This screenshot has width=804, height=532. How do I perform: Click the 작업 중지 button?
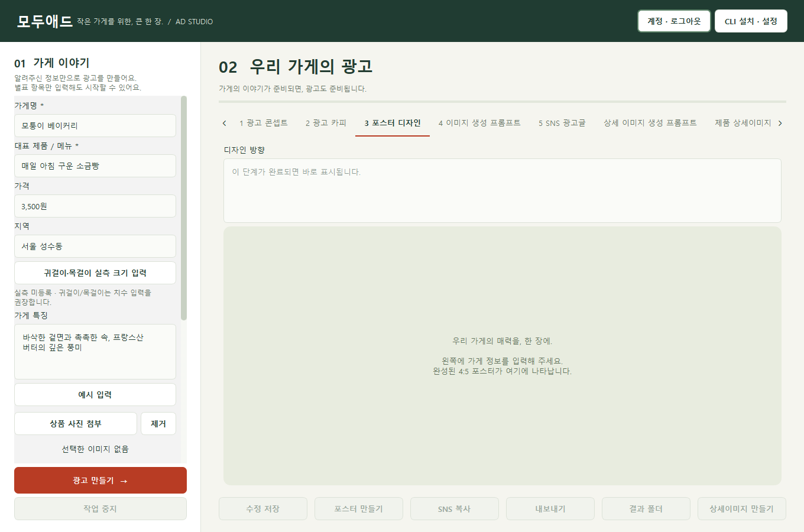(100, 509)
